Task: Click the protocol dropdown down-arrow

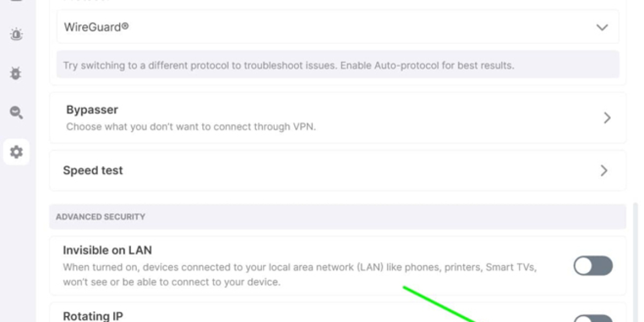Action: pos(602,27)
